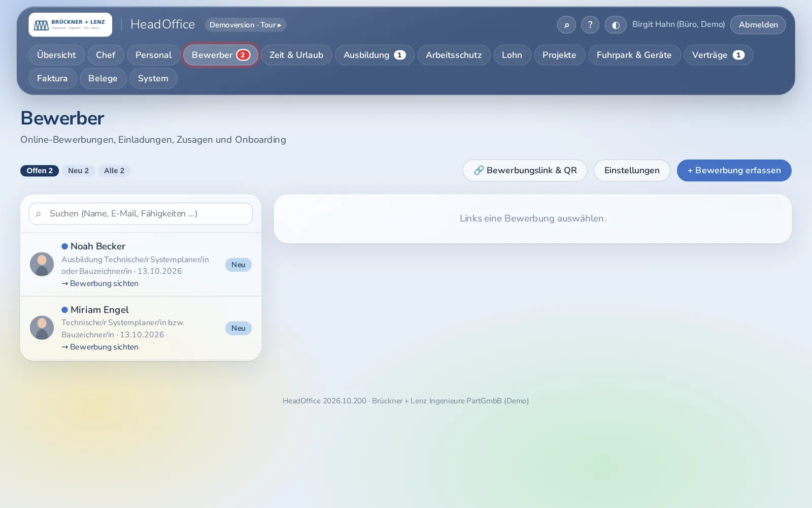This screenshot has height=508, width=812.
Task: Filter by Offen 2 applications
Action: click(x=40, y=171)
